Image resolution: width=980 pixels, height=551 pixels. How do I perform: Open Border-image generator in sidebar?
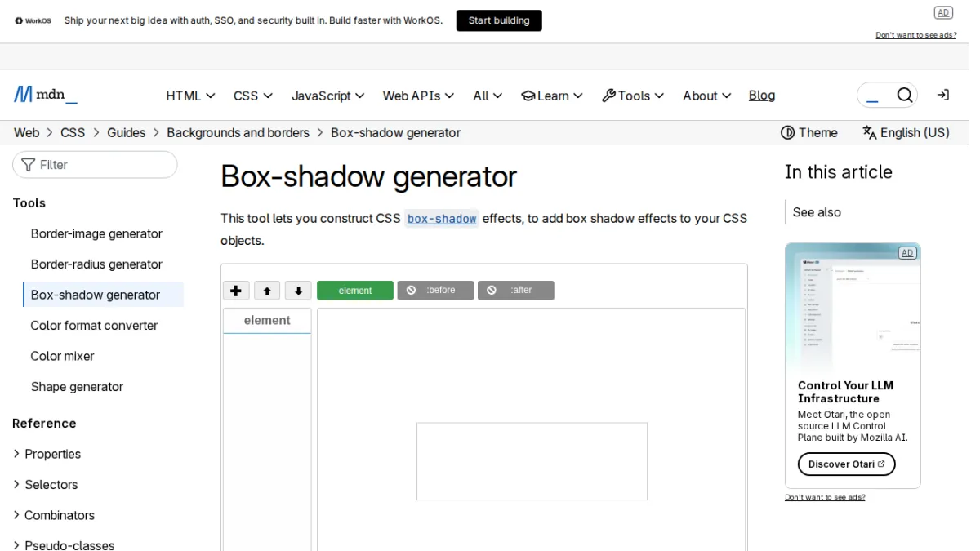[96, 233]
